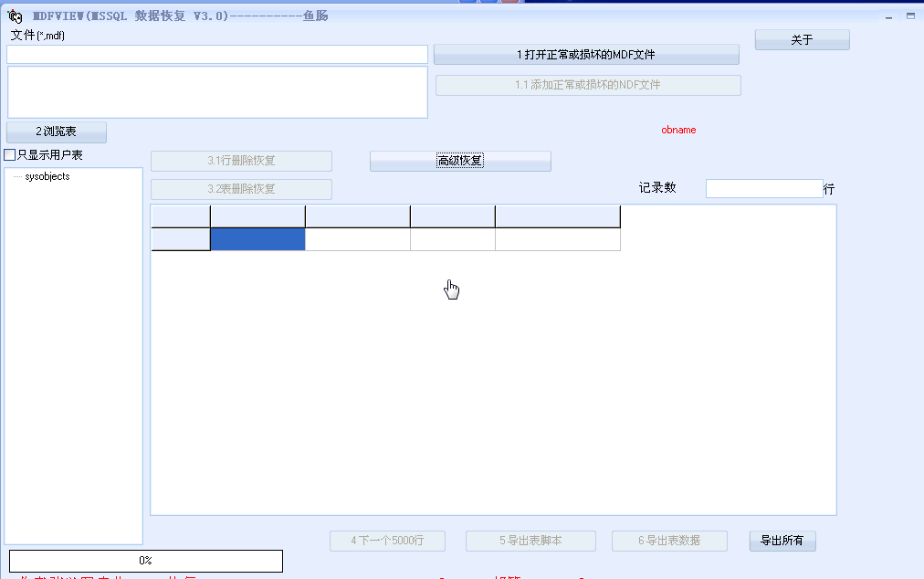Click 1 打开正常或损坏的MDF文件 button
The height and width of the screenshot is (579, 924).
pos(586,54)
